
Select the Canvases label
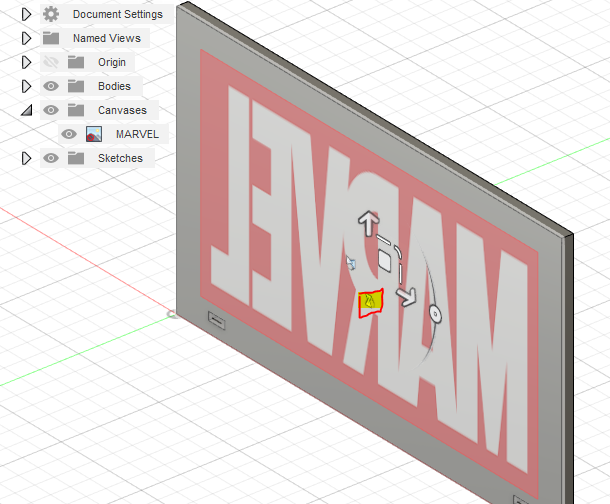[123, 110]
